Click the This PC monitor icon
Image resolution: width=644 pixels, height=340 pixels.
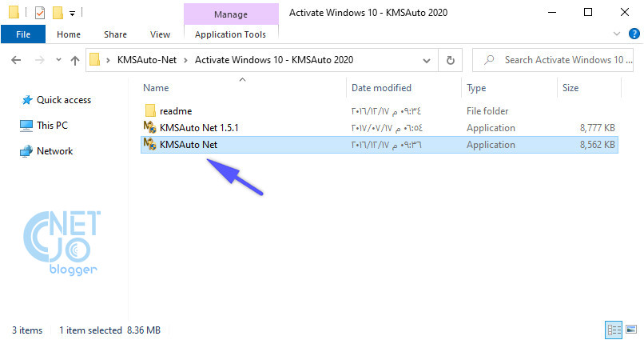pos(26,126)
